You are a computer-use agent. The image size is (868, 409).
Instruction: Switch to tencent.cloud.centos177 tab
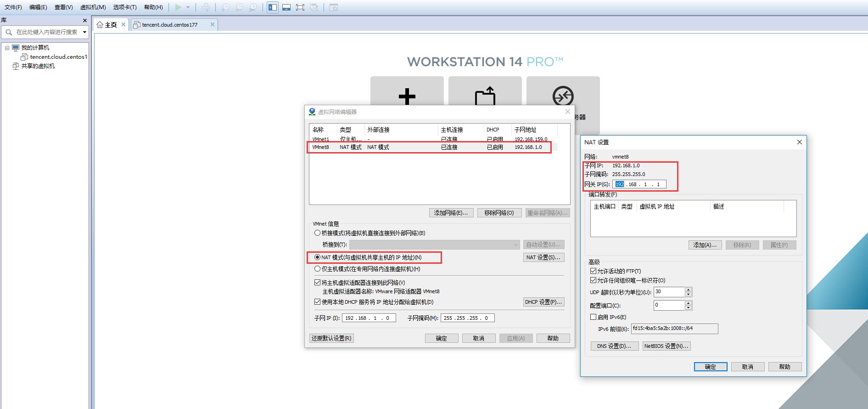point(169,25)
